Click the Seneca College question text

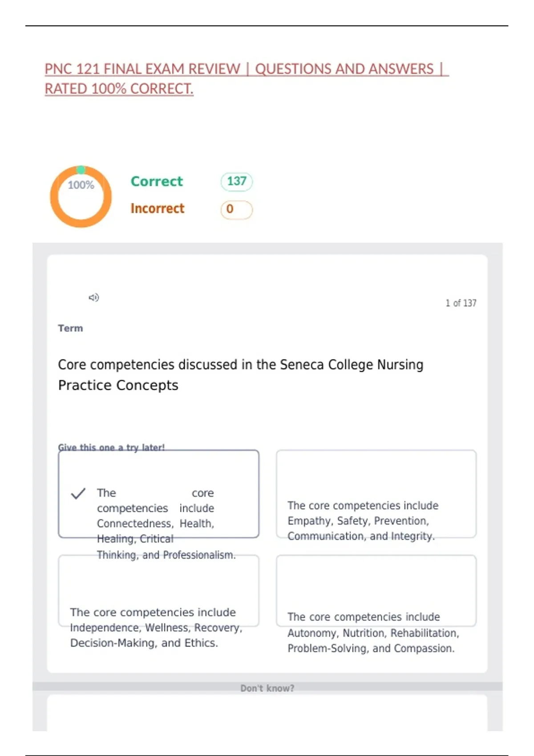click(241, 374)
